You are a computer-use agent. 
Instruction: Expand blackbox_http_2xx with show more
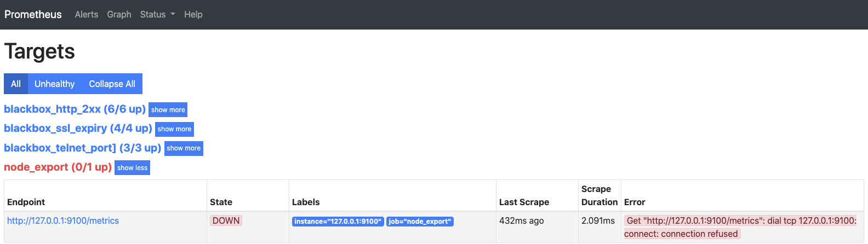pos(168,110)
